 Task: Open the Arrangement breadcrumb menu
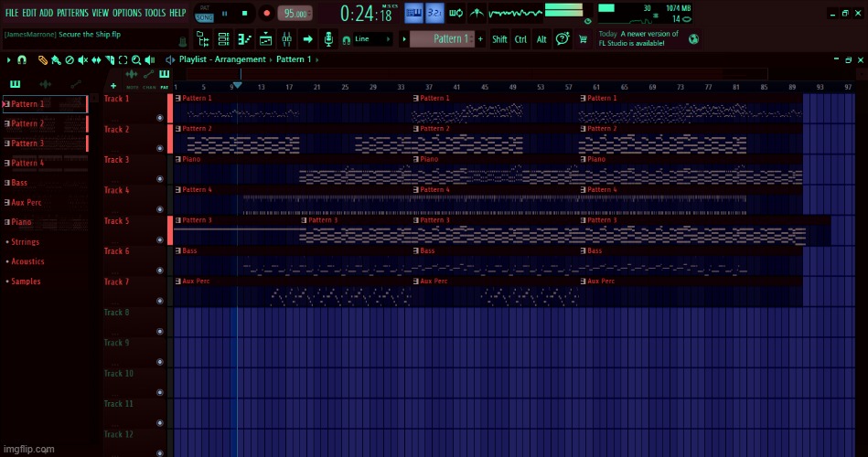pos(241,59)
